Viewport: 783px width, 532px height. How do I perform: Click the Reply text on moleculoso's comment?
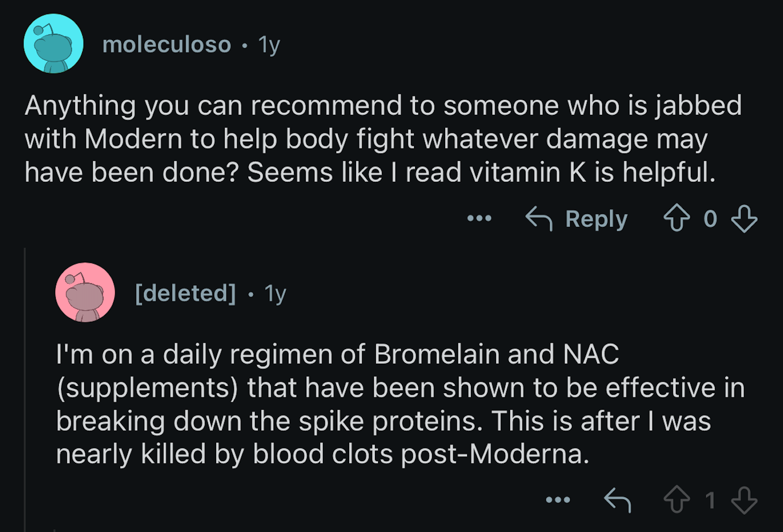596,219
